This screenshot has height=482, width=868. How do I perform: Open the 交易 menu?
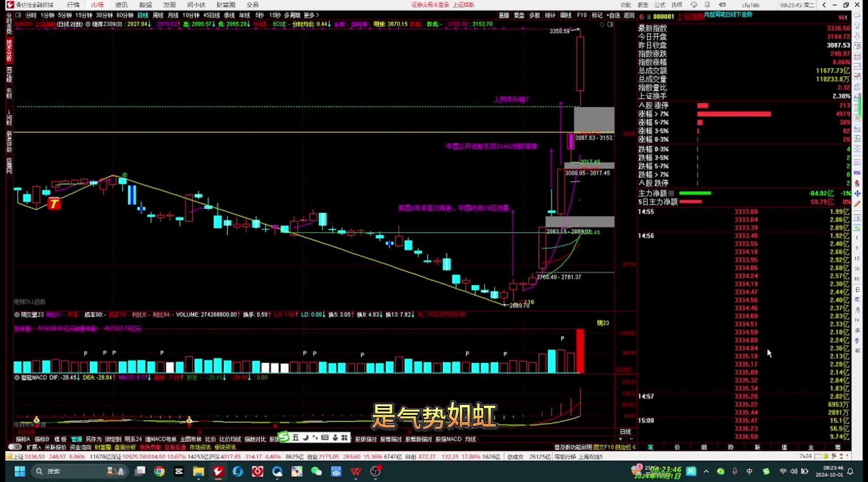[x=253, y=5]
